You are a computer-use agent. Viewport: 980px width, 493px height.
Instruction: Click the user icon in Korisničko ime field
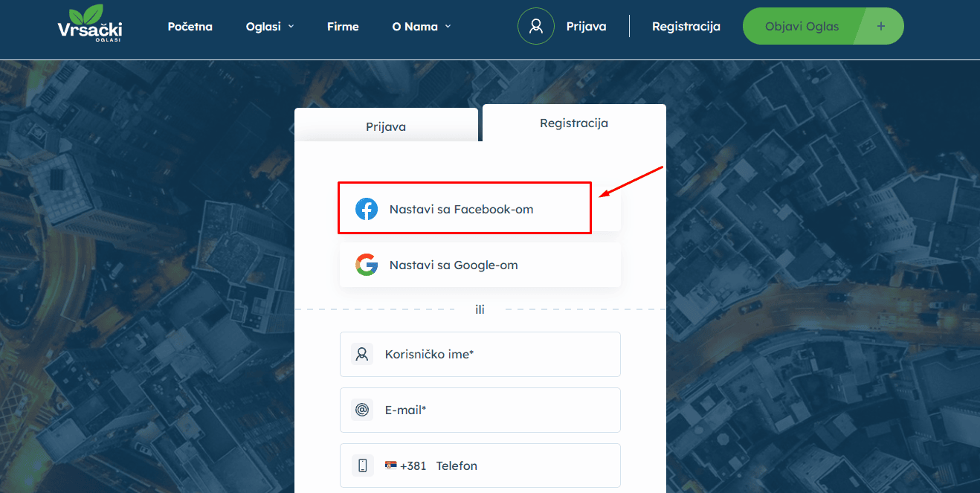pyautogui.click(x=362, y=354)
